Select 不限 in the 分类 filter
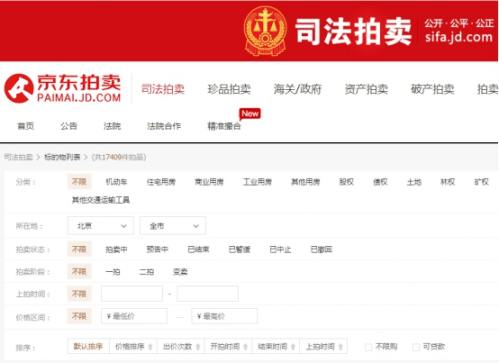Image resolution: width=499 pixels, height=363 pixels. point(79,182)
